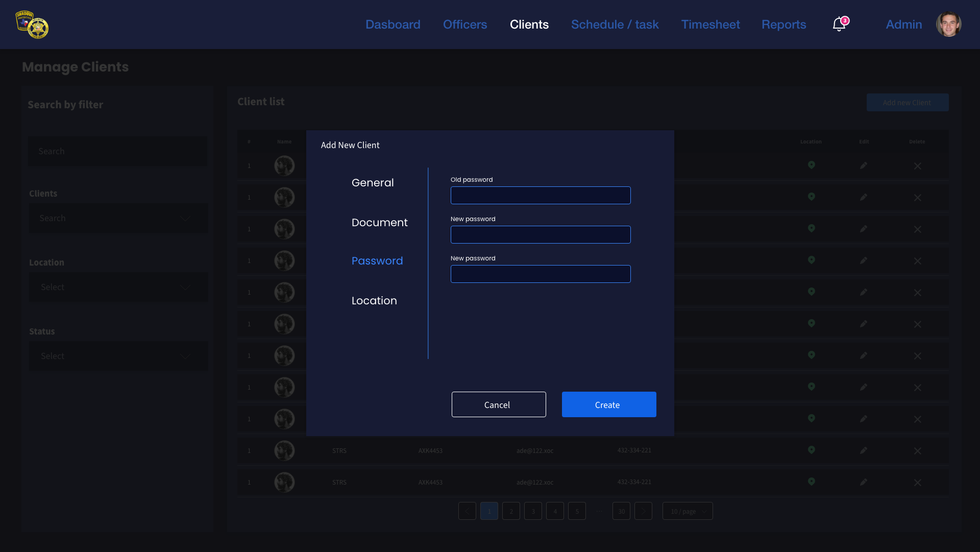This screenshot has width=980, height=552.
Task: Switch to the General tab in dialog
Action: [373, 183]
